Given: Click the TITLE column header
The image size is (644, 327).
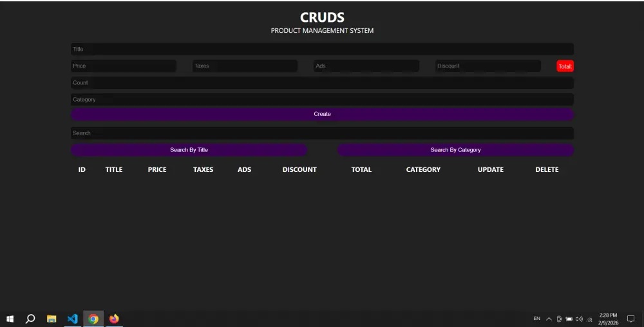Looking at the screenshot, I should pos(114,169).
